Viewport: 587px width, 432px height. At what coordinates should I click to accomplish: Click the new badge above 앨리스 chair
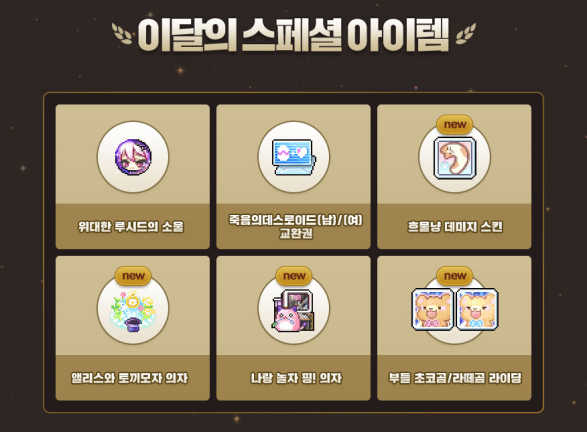point(133,276)
